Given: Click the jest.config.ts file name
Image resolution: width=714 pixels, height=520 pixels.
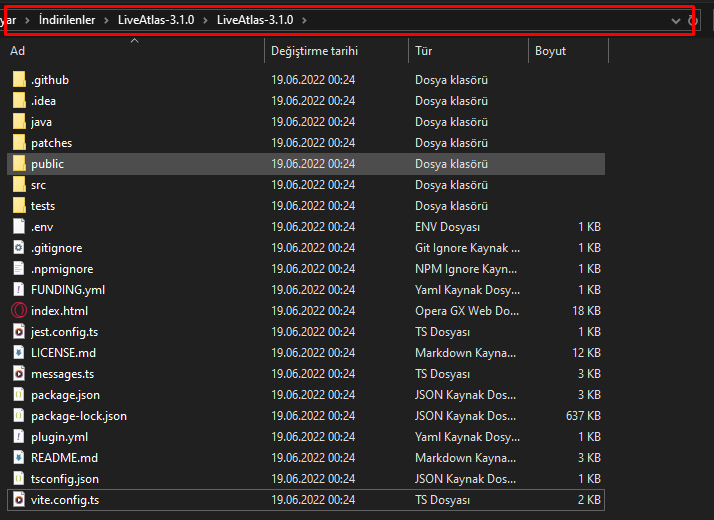Looking at the screenshot, I should click(x=64, y=332).
